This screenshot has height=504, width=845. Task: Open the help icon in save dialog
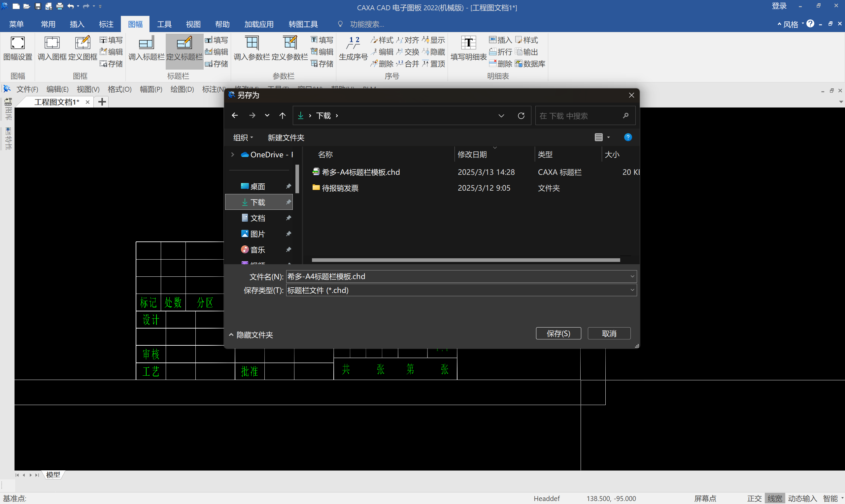pyautogui.click(x=628, y=137)
